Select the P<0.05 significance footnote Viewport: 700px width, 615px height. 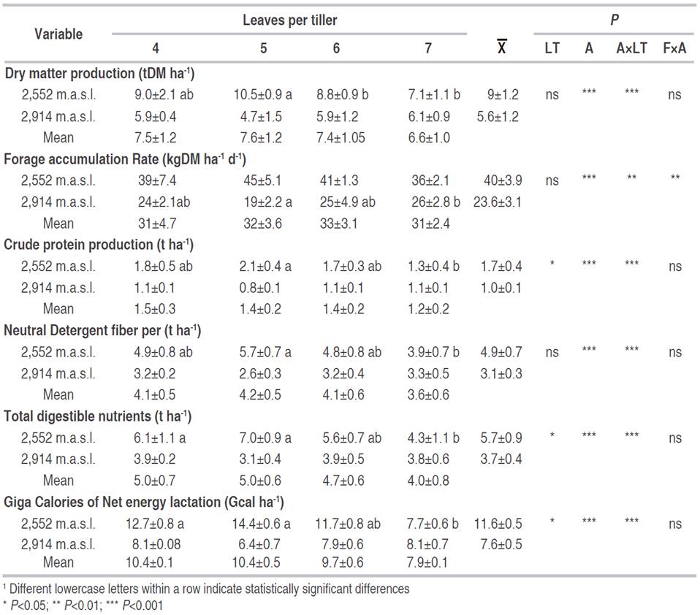(28, 604)
